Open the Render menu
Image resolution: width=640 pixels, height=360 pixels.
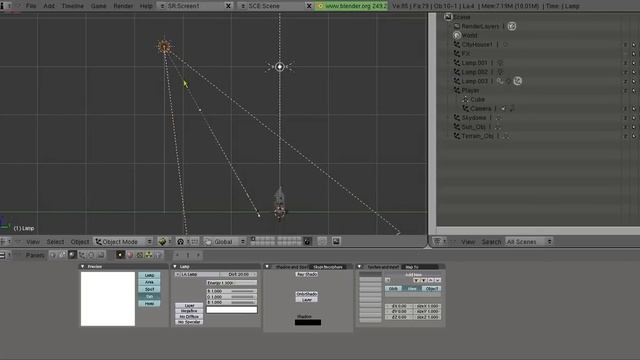point(123,6)
